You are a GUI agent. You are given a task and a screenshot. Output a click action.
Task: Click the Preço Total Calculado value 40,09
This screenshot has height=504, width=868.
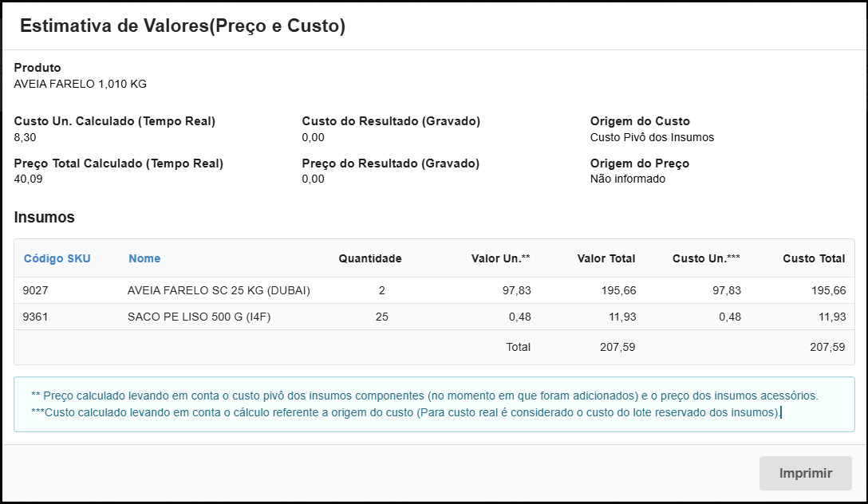click(26, 179)
